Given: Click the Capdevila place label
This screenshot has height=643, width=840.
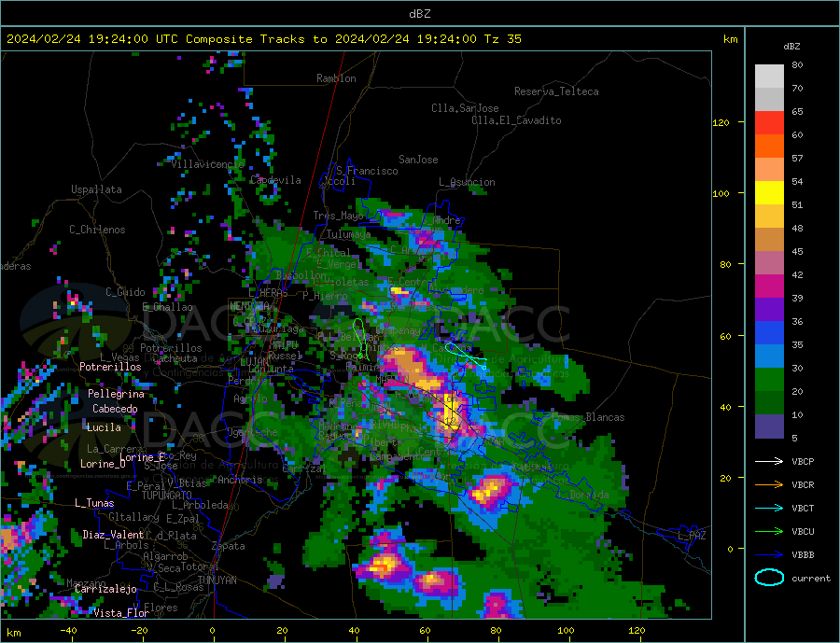Looking at the screenshot, I should (275, 180).
